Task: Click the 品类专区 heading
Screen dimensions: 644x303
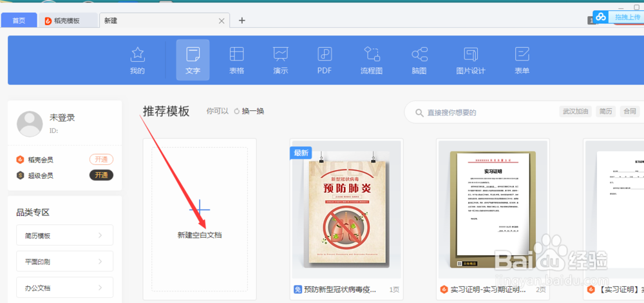Action: pos(33,213)
